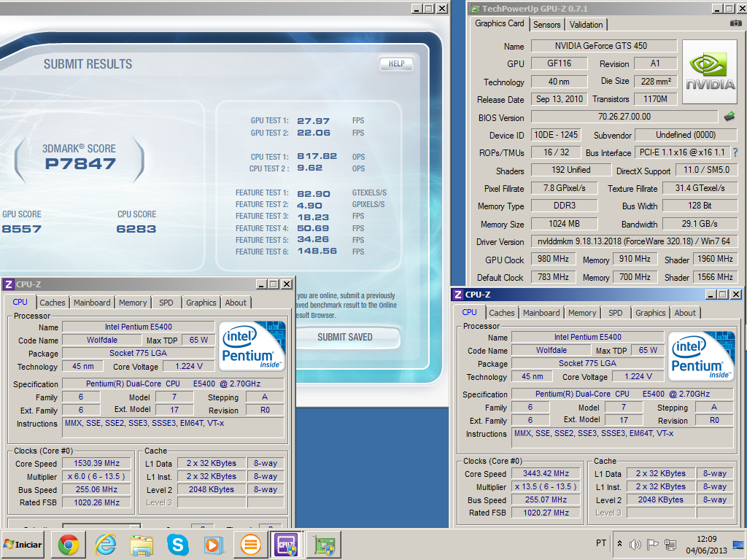The image size is (747, 560).
Task: Click the SUBMIT SAVED button
Action: pyautogui.click(x=345, y=337)
